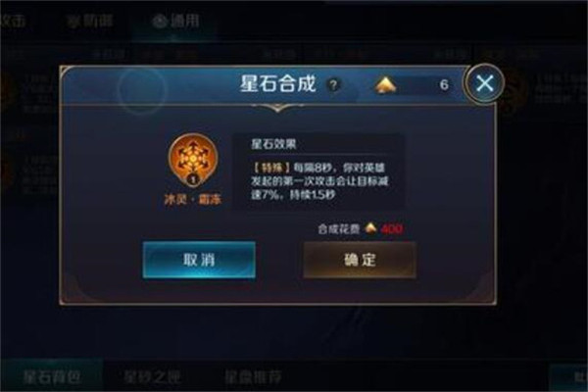
Task: Tap the gold star-sand currency icon at top
Action: [x=385, y=85]
